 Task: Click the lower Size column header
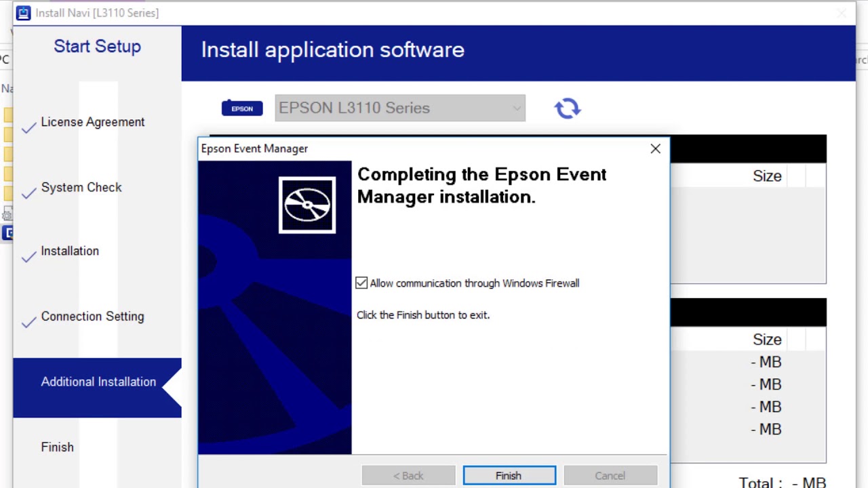pyautogui.click(x=767, y=340)
